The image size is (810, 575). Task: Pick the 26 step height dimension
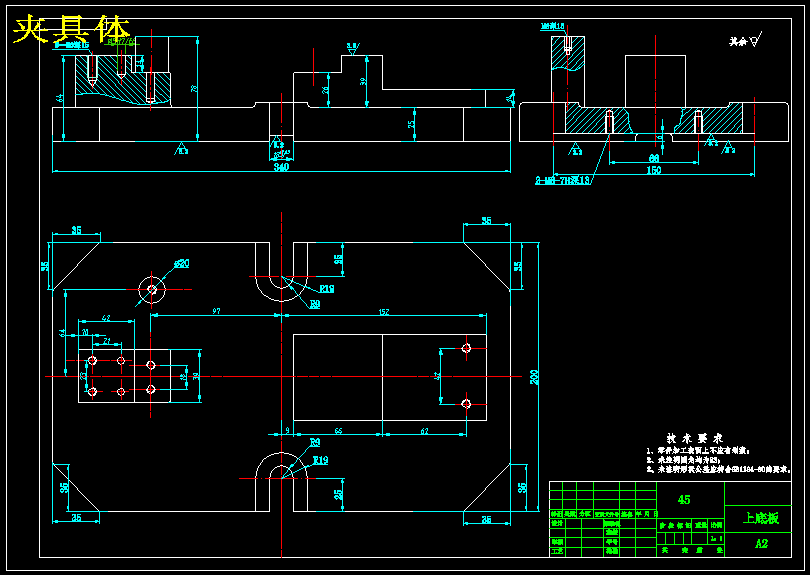pos(325,90)
